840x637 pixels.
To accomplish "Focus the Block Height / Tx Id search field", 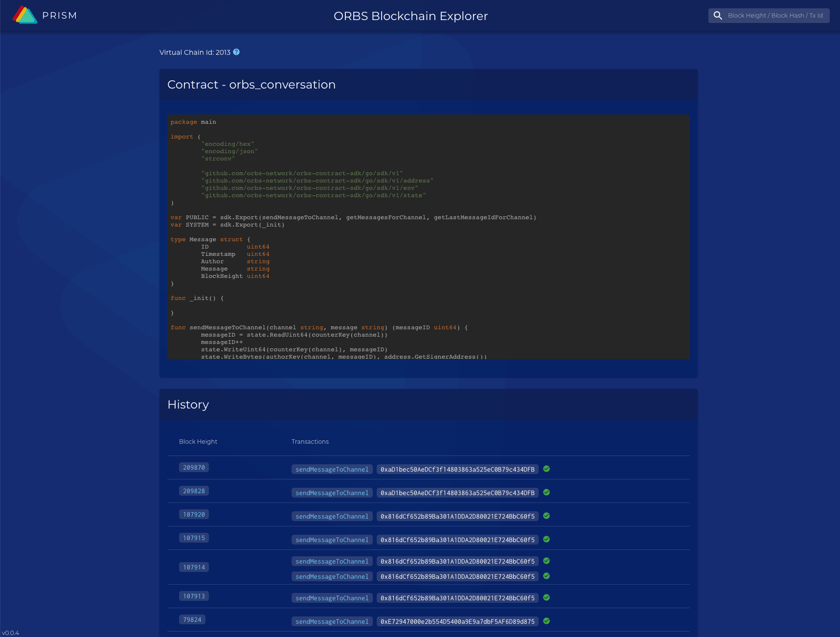I will pyautogui.click(x=775, y=16).
